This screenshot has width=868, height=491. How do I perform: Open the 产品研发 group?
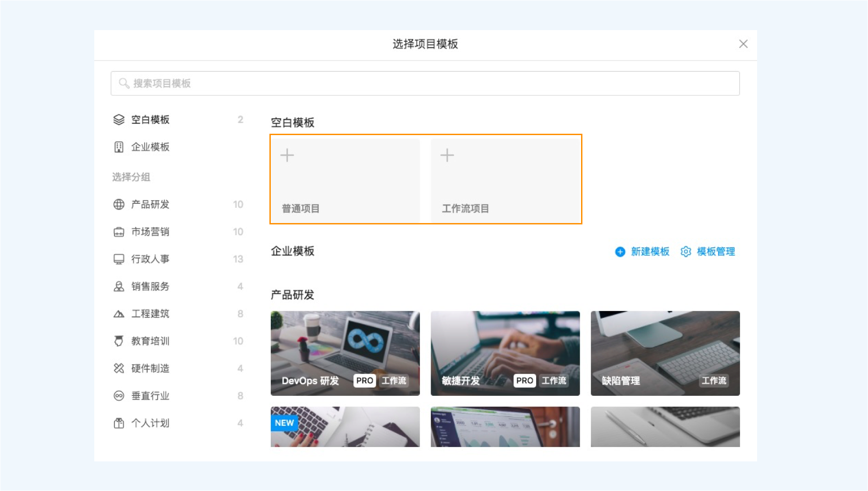pos(178,205)
